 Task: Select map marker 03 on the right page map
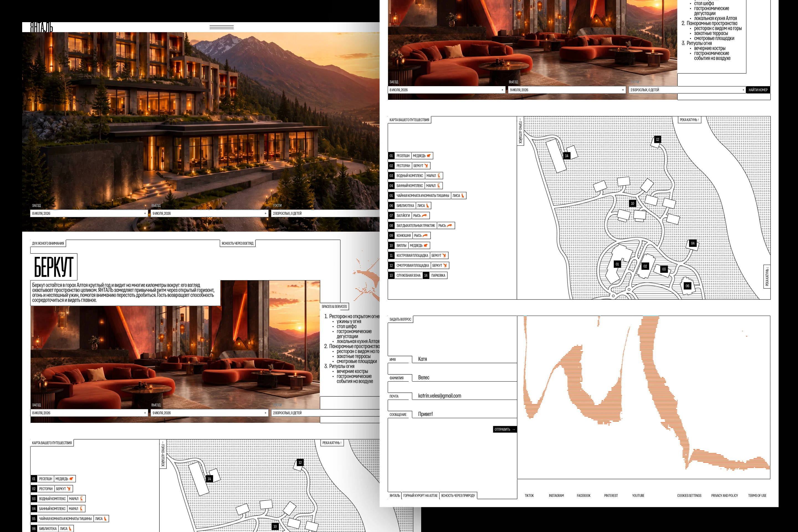click(664, 269)
